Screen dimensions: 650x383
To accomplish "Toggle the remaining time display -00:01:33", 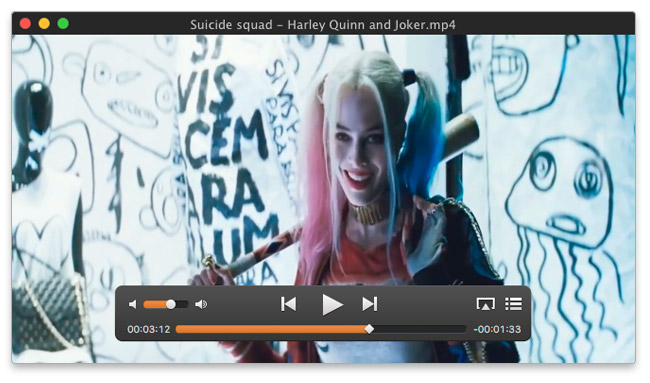I will 497,330.
